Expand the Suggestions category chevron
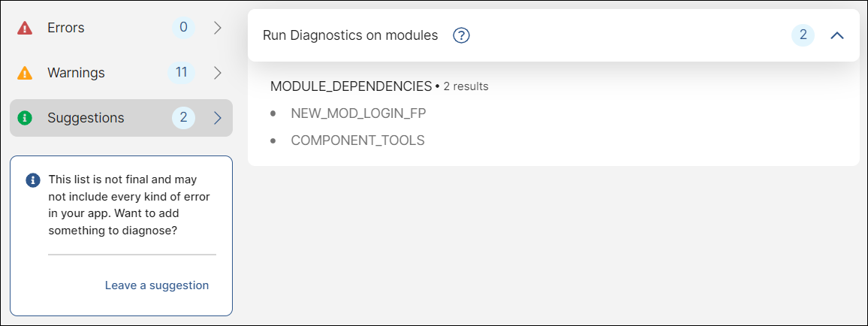This screenshot has width=868, height=326. (218, 118)
